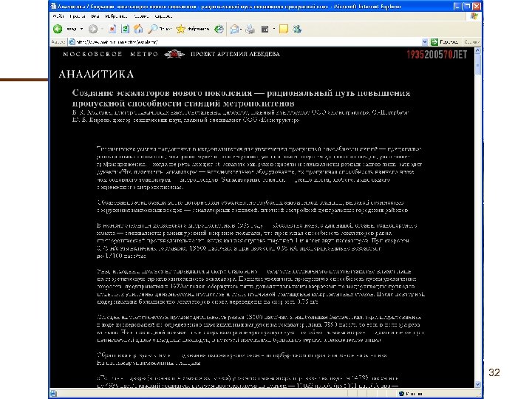Click the scroll down arrow of vertical scrollbar
Screen dimensions: 532x399
click(478, 384)
